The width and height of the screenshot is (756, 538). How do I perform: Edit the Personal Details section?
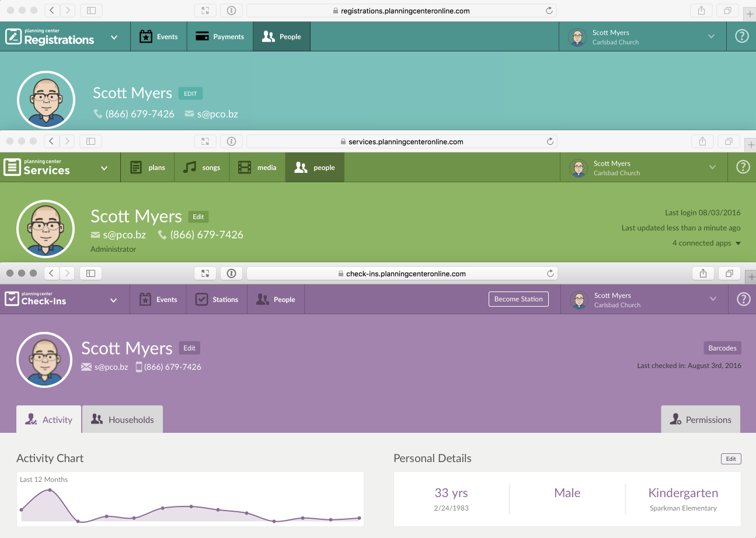click(x=731, y=459)
